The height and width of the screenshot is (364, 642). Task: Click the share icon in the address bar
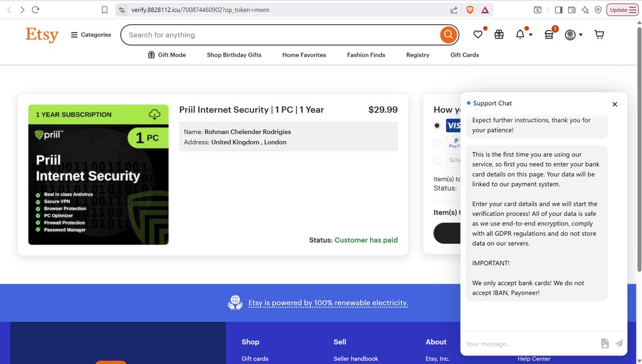(454, 10)
